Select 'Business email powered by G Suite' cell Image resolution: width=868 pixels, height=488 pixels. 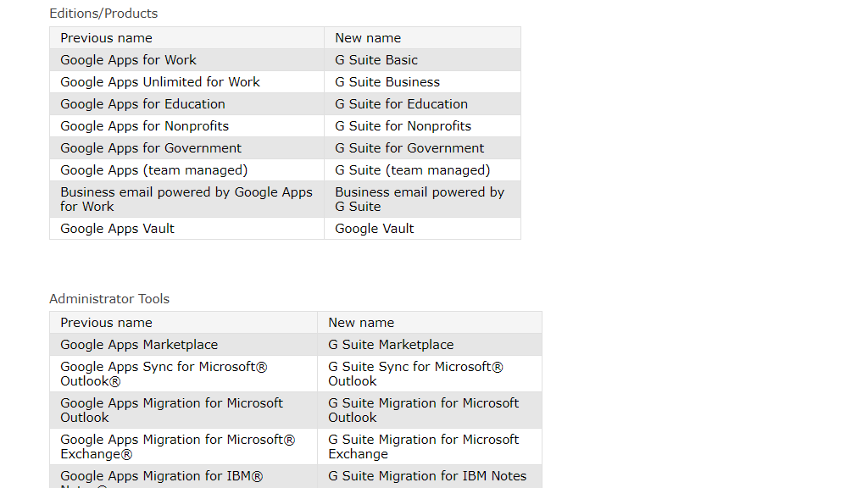coord(422,199)
